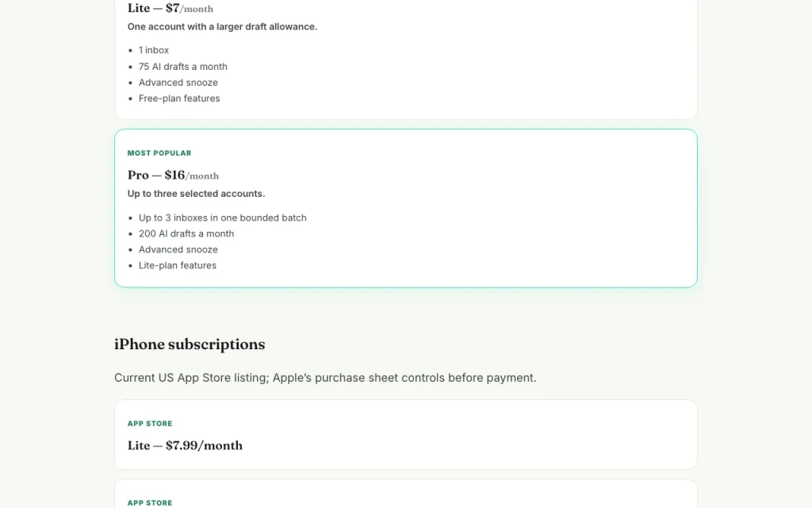Select the "Current US App Store listing" sentence

[x=325, y=377]
